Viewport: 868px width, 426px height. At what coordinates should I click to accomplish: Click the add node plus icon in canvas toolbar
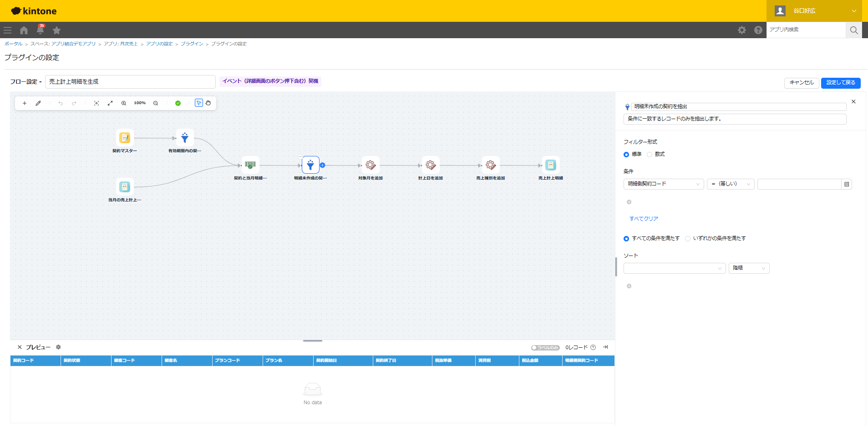tap(25, 103)
